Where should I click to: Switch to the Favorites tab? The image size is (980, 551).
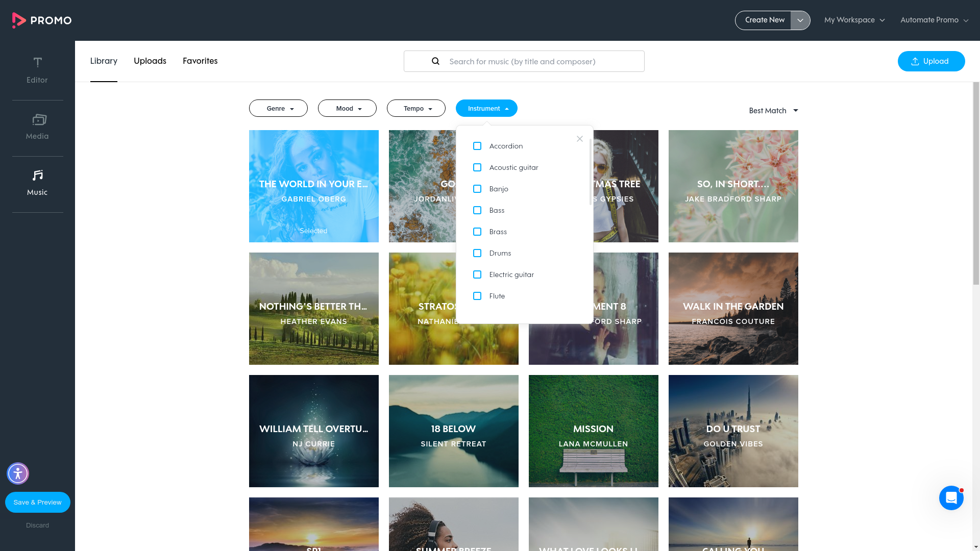200,61
